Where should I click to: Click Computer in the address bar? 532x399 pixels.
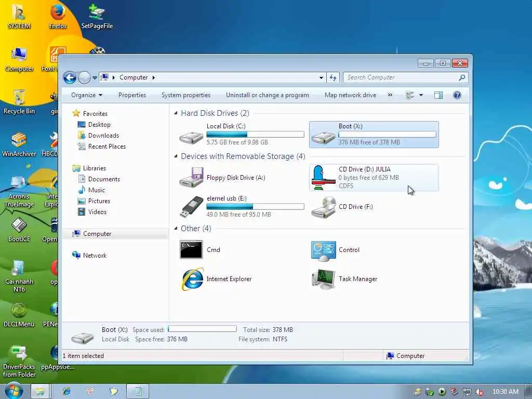(x=134, y=78)
